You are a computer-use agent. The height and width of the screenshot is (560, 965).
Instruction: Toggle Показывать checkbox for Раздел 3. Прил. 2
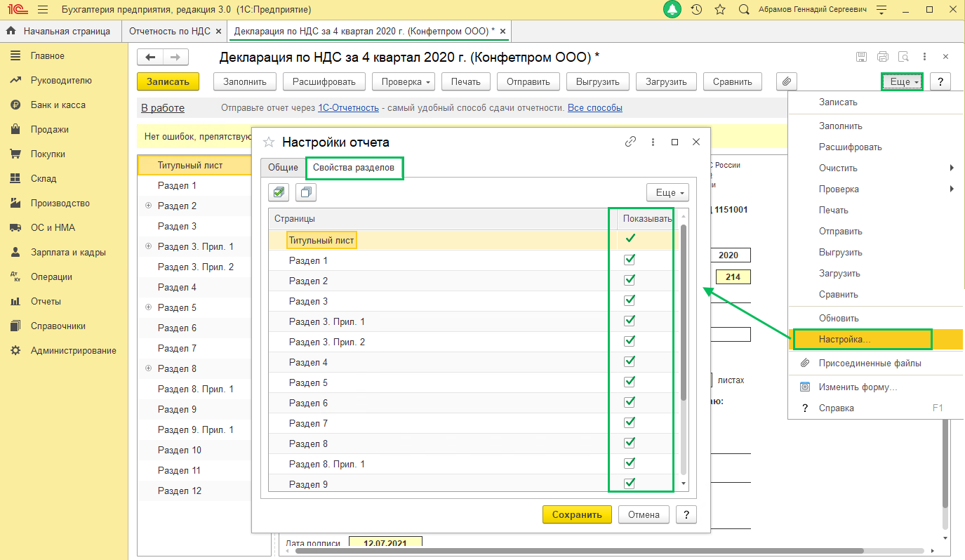coord(630,342)
